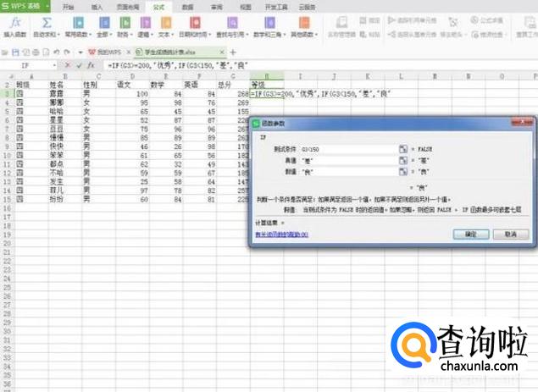This screenshot has height=392, width=538.
Task: Click the Evaluate Formula icon
Action: pos(474,20)
